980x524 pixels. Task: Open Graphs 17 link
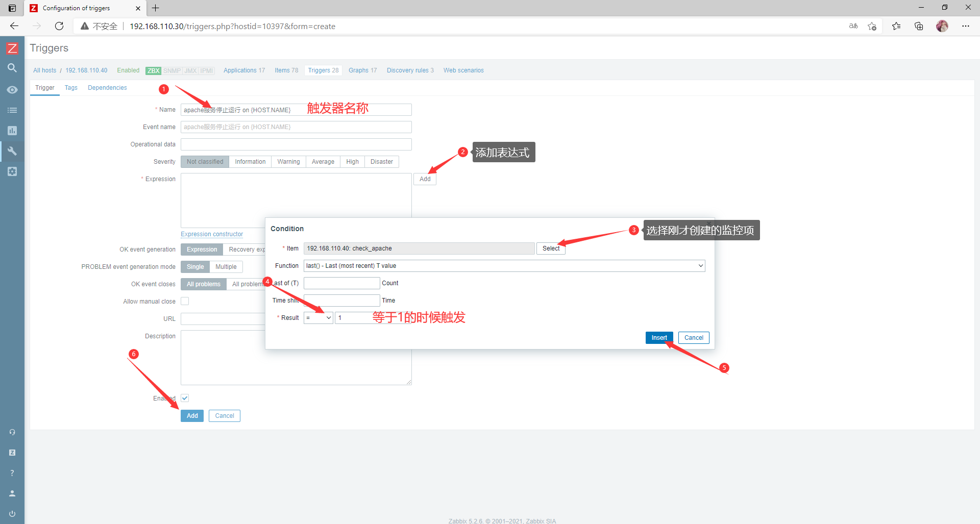click(362, 70)
